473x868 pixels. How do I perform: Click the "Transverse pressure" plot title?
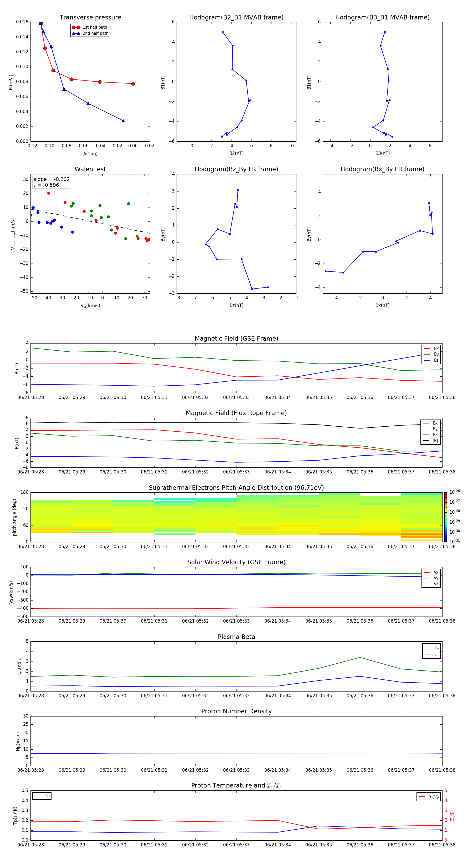tap(90, 18)
